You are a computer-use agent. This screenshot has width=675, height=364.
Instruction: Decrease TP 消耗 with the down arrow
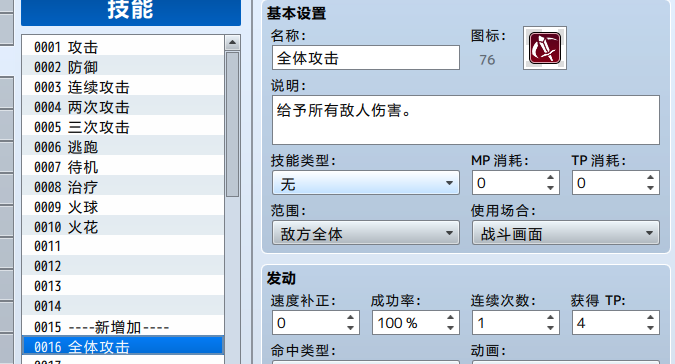tap(650, 188)
